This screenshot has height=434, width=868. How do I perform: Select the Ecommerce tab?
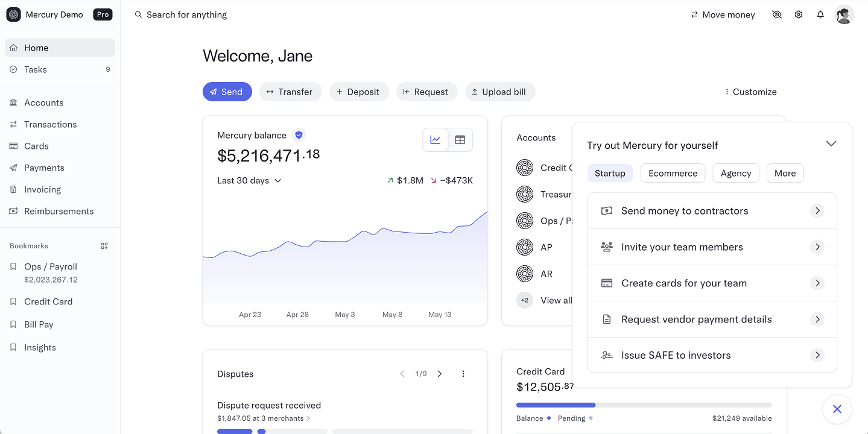coord(673,173)
